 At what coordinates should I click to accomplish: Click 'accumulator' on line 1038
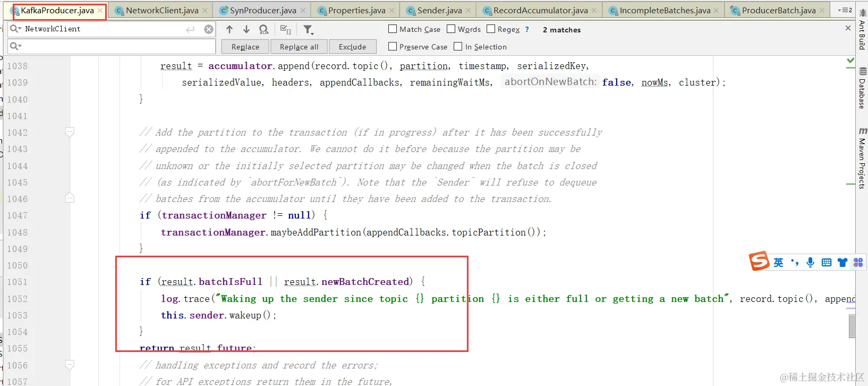pyautogui.click(x=240, y=66)
